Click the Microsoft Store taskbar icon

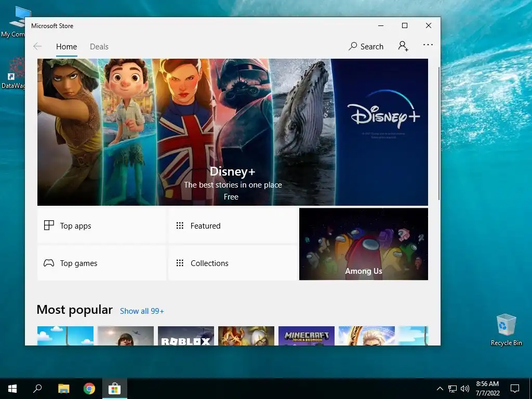115,389
